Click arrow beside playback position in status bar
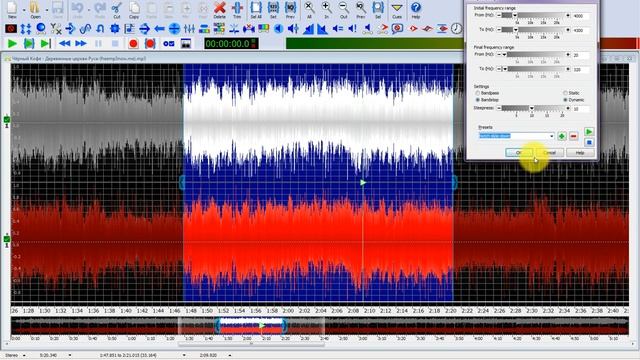 229,356
